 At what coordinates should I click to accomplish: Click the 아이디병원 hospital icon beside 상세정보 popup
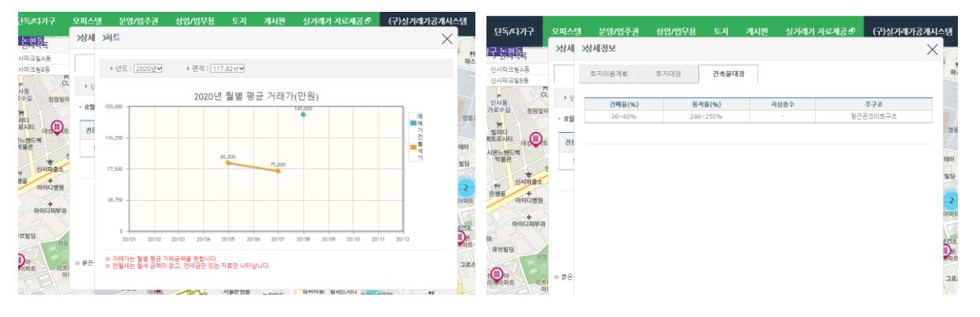tap(529, 194)
